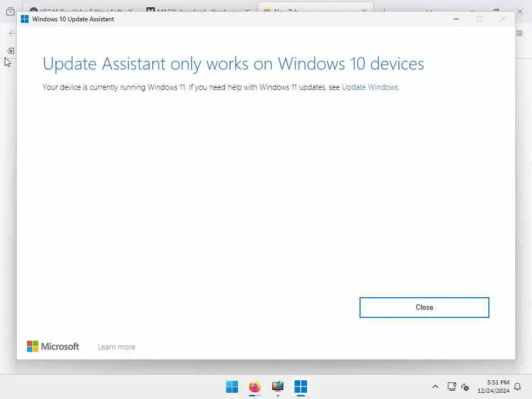Open the browser tab overview icon

10,11
